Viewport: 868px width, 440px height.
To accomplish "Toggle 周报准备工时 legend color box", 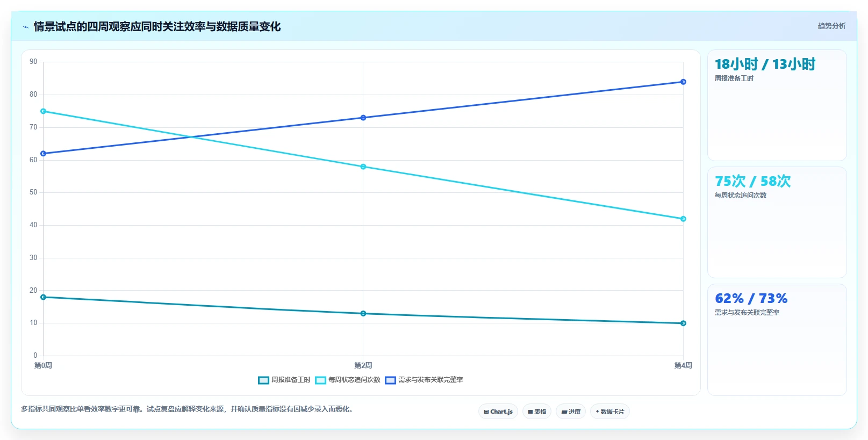I will 263,380.
